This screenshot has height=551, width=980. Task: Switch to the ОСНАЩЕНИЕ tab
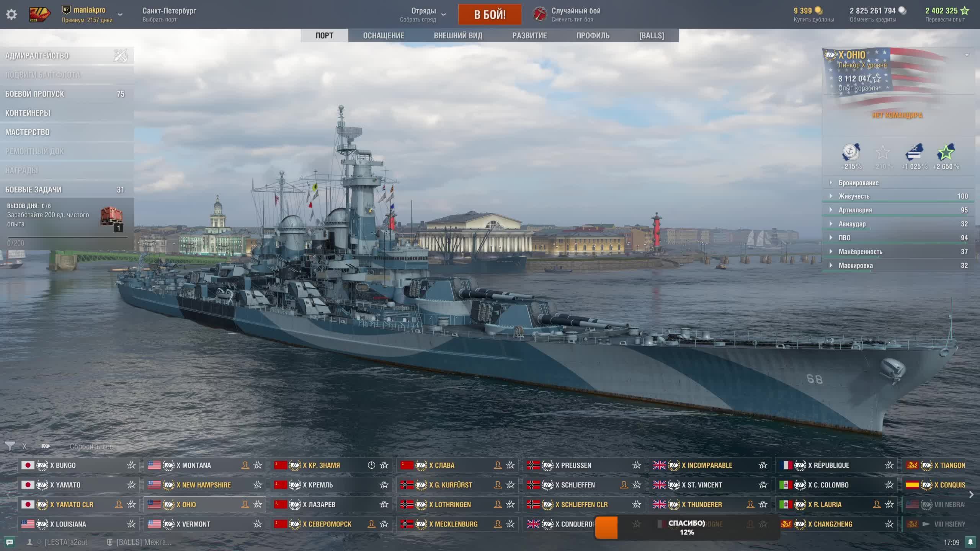point(383,36)
